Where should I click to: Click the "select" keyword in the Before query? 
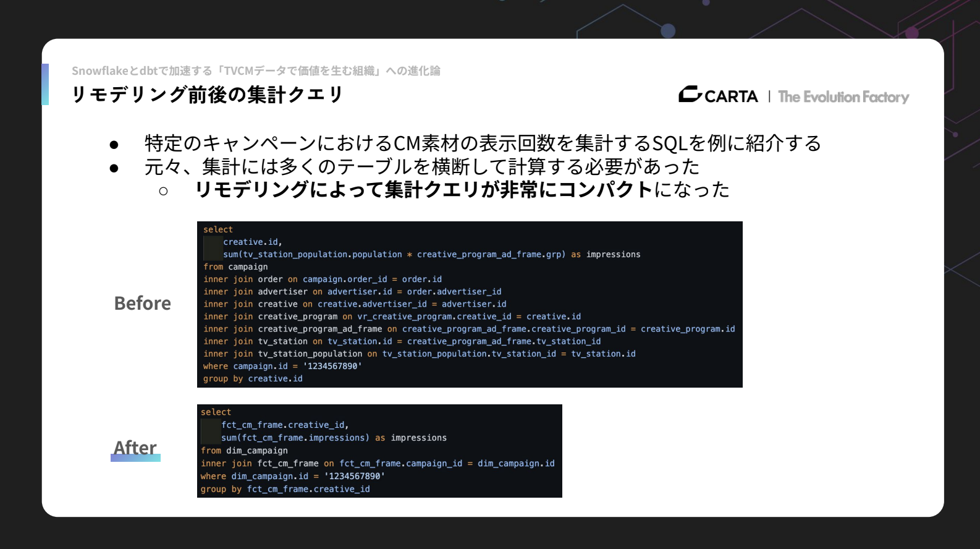pos(218,229)
